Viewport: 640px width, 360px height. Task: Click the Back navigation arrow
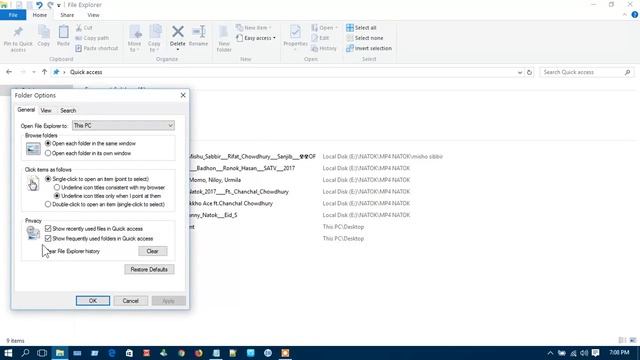point(9,72)
